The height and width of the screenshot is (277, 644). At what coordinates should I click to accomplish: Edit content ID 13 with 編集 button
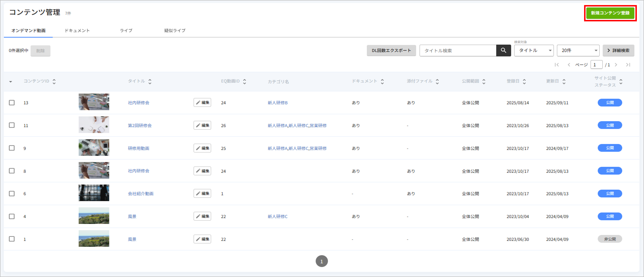(x=202, y=102)
